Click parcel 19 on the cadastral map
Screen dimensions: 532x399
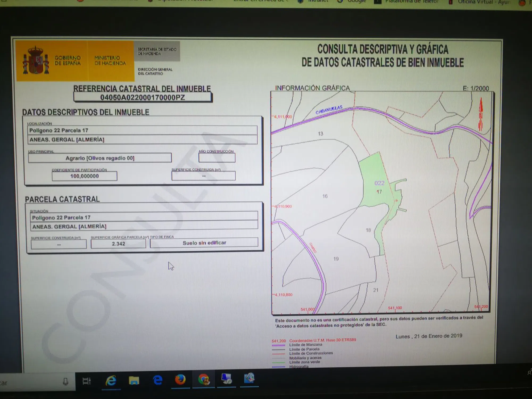(336, 259)
